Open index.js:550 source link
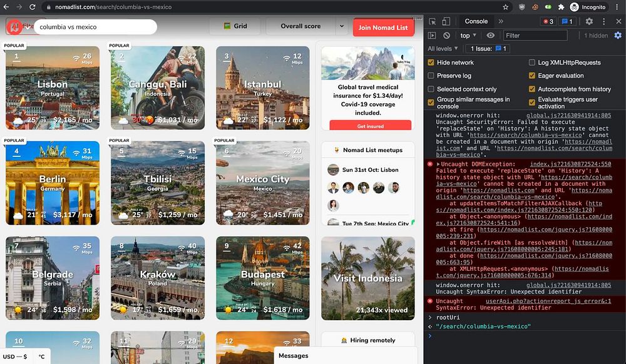Image resolution: width=626 pixels, height=364 pixels. [x=570, y=164]
